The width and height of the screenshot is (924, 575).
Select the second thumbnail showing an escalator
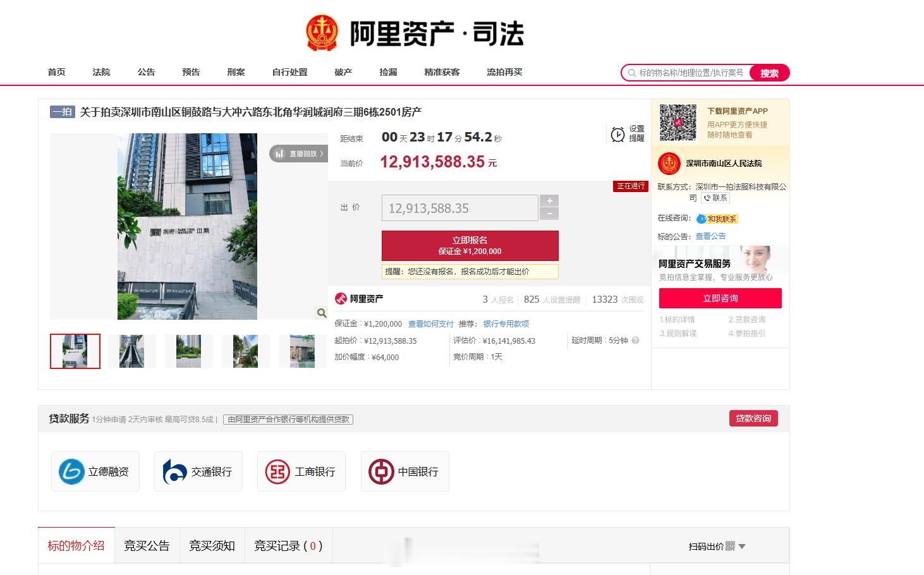pyautogui.click(x=132, y=351)
